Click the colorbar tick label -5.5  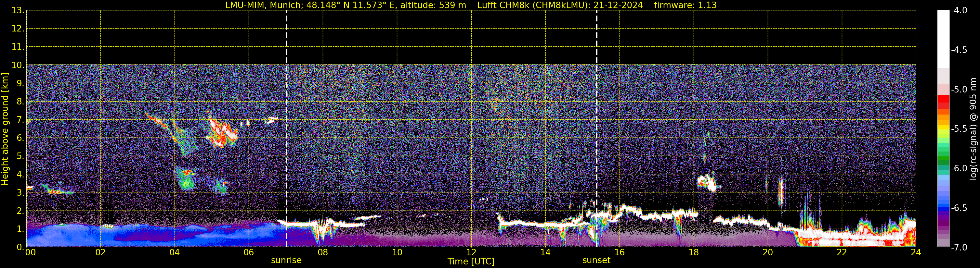959,129
